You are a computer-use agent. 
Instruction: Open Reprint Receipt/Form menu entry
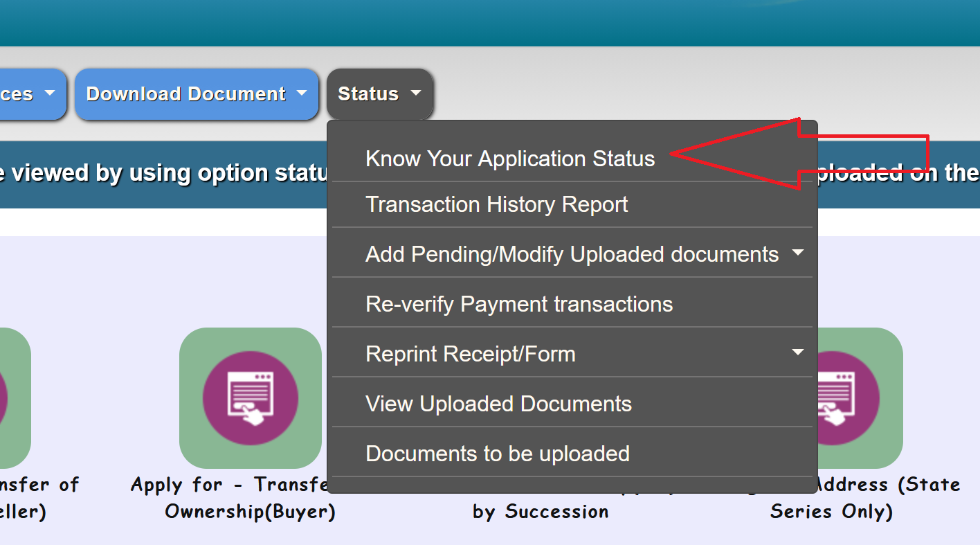[470, 353]
